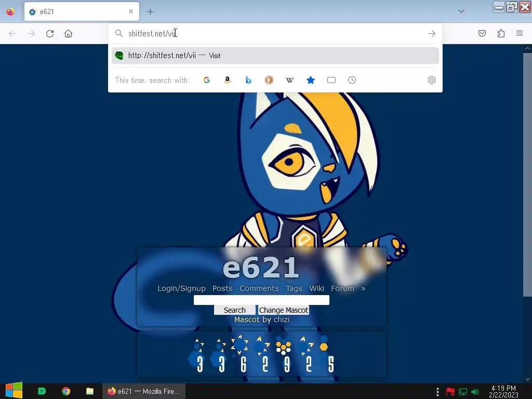
Task: Open File Explorer from the taskbar
Action: 89,391
